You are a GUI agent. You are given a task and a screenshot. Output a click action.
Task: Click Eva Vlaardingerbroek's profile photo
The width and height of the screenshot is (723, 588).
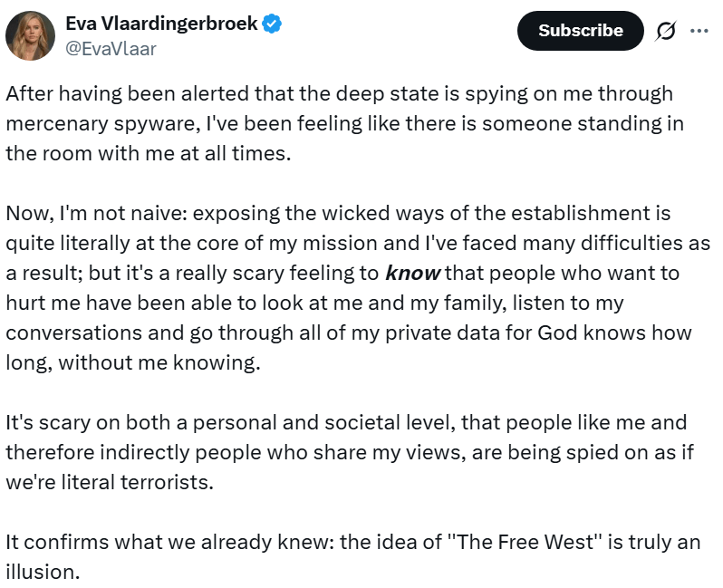(x=30, y=36)
